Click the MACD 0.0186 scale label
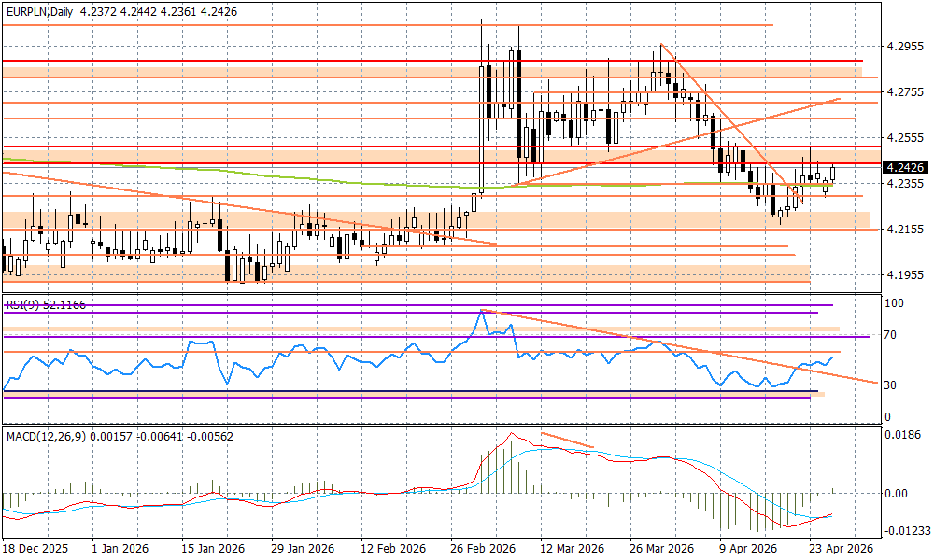The height and width of the screenshot is (560, 934). point(903,435)
